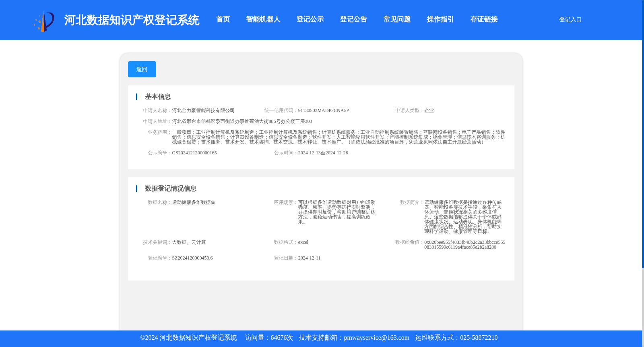Select the 应用场景 description text
This screenshot has height=347, width=644.
coord(337,212)
